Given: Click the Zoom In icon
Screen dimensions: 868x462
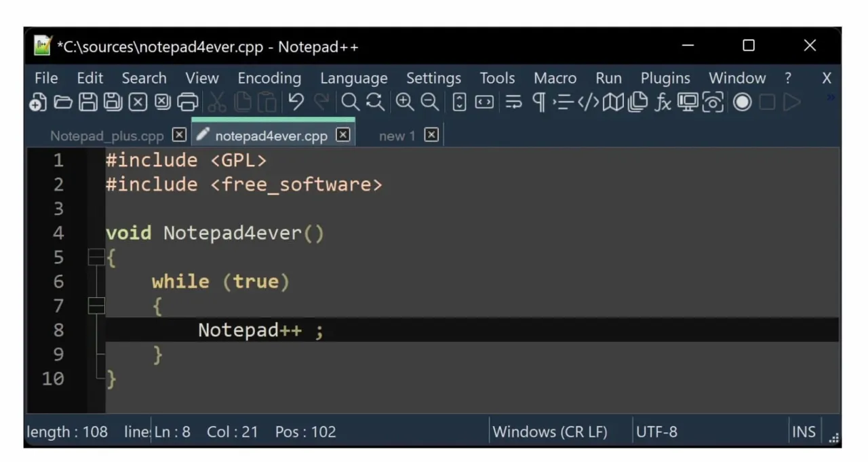Looking at the screenshot, I should coord(405,102).
